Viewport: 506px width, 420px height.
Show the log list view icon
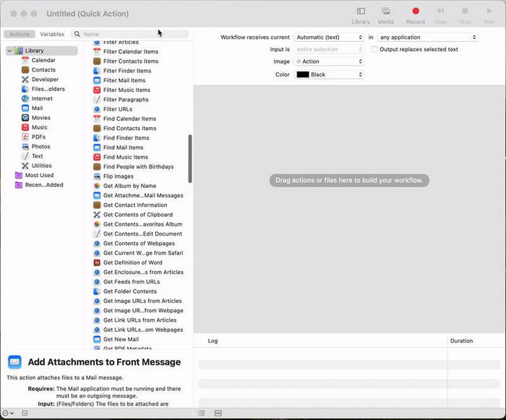(202, 413)
